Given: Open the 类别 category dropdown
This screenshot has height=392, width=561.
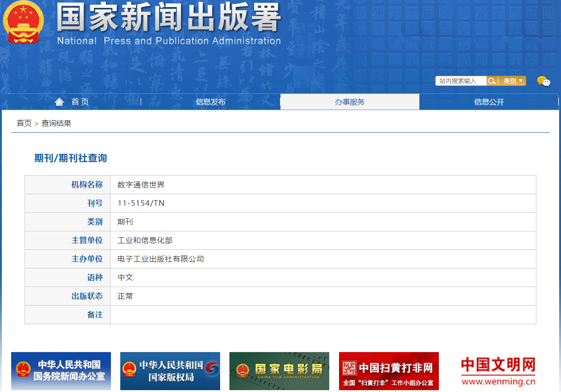Looking at the screenshot, I should (x=513, y=81).
